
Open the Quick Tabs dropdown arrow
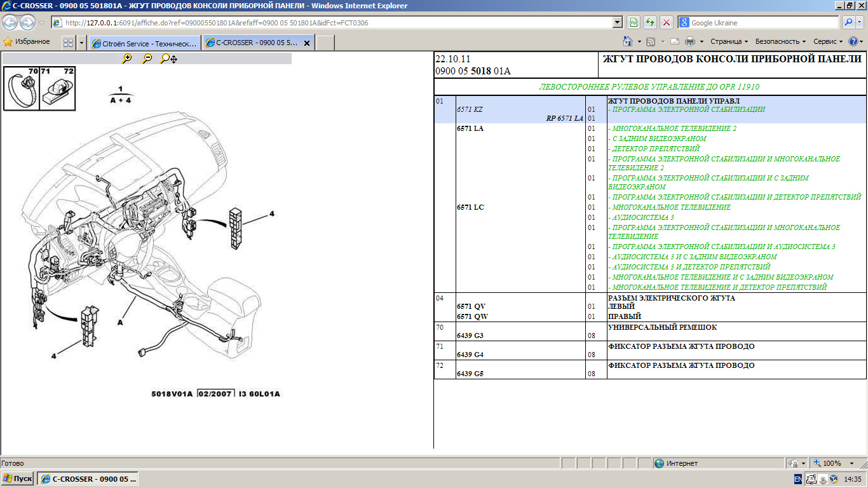pyautogui.click(x=81, y=43)
